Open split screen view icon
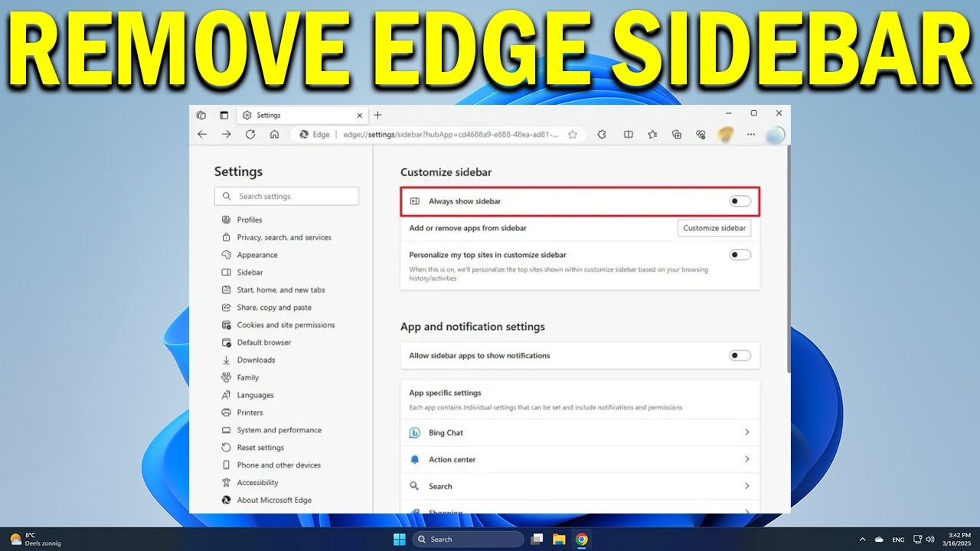Screen dimensions: 980x551 (629, 134)
